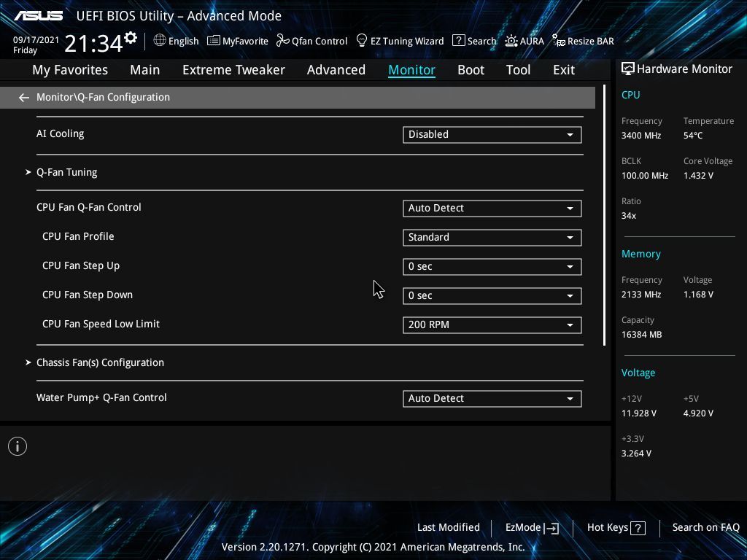Screen dimensions: 747x560
Task: Go back using the left arrow
Action: (24, 98)
